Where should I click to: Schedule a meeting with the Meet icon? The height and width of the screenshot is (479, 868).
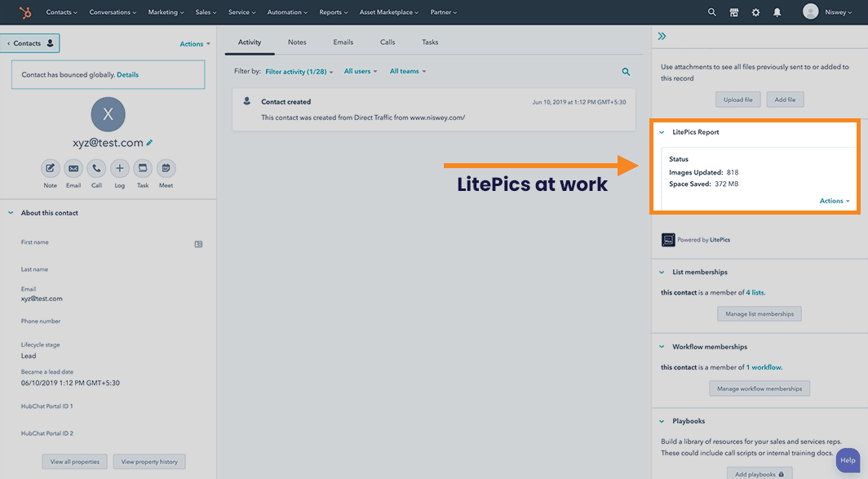tap(166, 168)
